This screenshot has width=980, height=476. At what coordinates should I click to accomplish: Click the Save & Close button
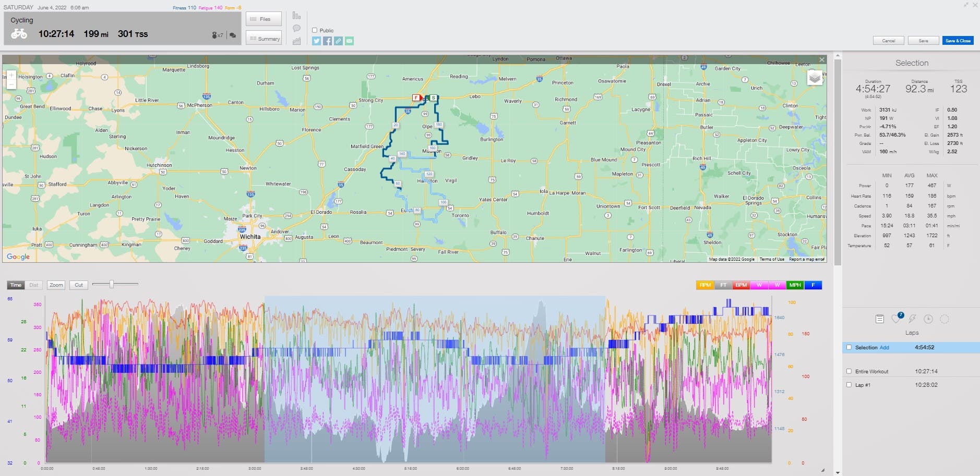[958, 41]
